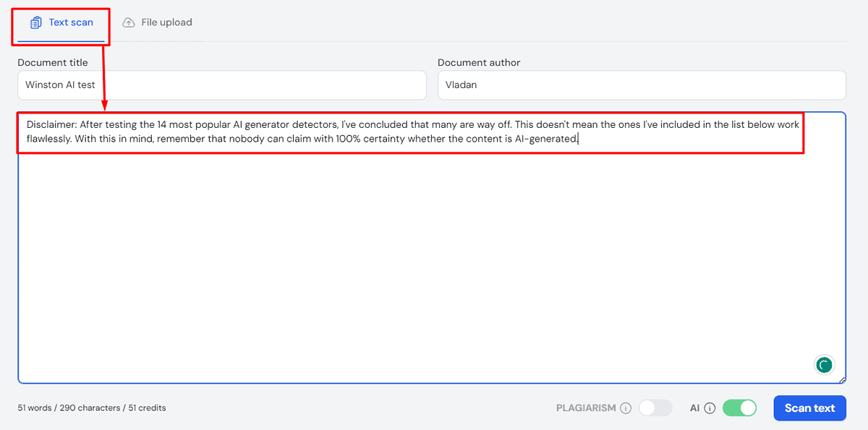Viewport: 868px width, 430px height.
Task: Click the clipboard icon on Text scan tab
Action: (35, 22)
